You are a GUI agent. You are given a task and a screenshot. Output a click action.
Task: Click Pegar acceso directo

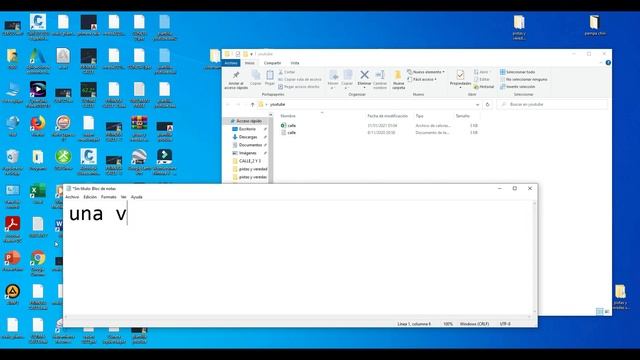click(x=299, y=87)
